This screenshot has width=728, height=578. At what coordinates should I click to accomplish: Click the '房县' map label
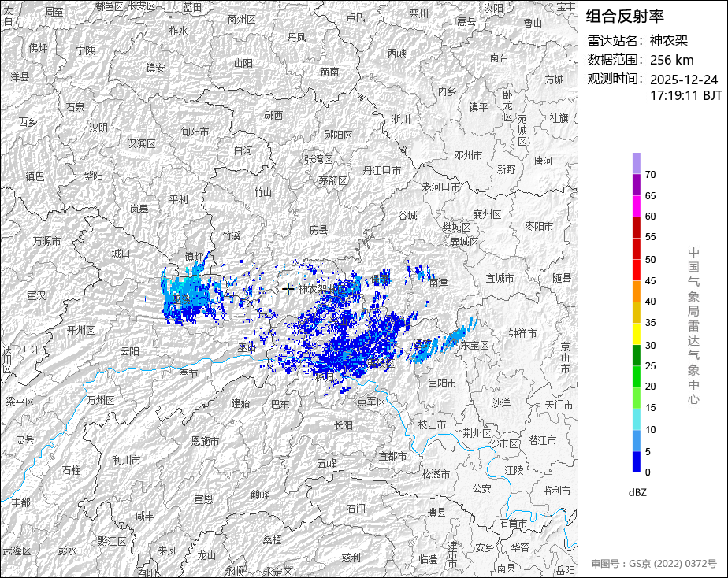(x=318, y=230)
